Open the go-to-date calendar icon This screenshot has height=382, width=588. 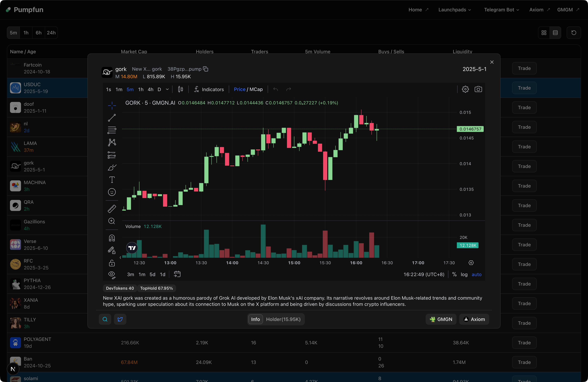(177, 274)
